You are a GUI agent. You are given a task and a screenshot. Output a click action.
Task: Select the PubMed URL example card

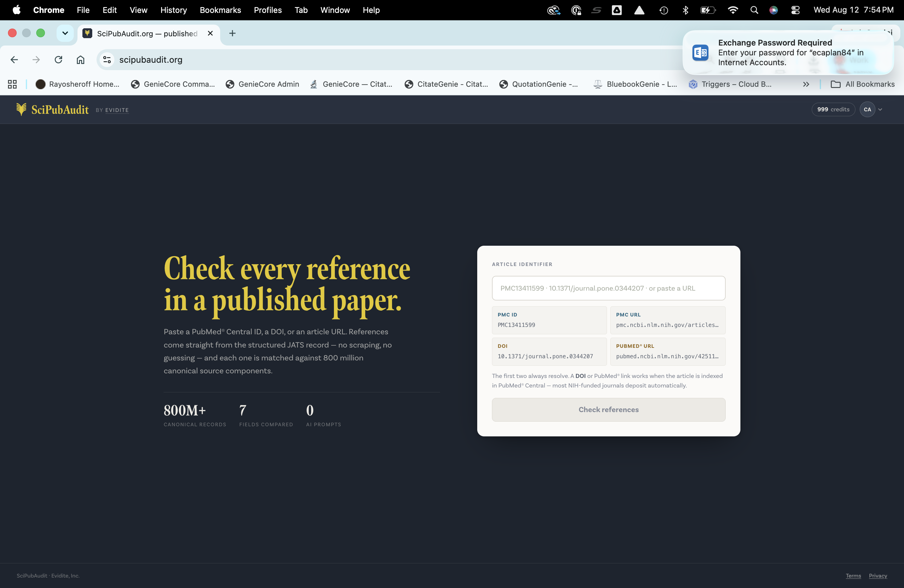pyautogui.click(x=668, y=352)
